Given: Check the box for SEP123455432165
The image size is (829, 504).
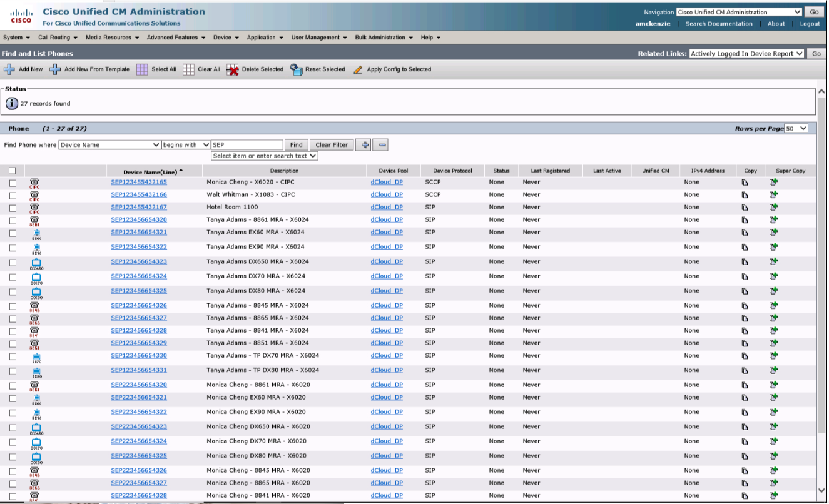Looking at the screenshot, I should coord(13,183).
